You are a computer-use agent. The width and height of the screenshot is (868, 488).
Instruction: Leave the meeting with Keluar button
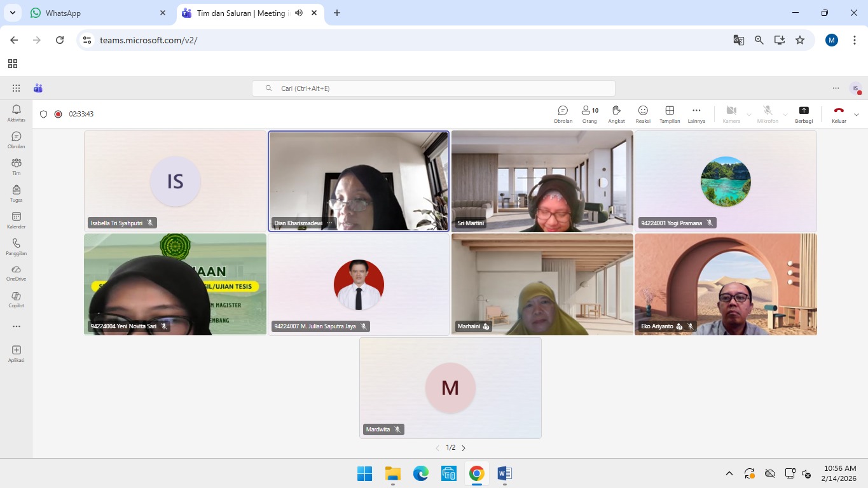click(839, 114)
